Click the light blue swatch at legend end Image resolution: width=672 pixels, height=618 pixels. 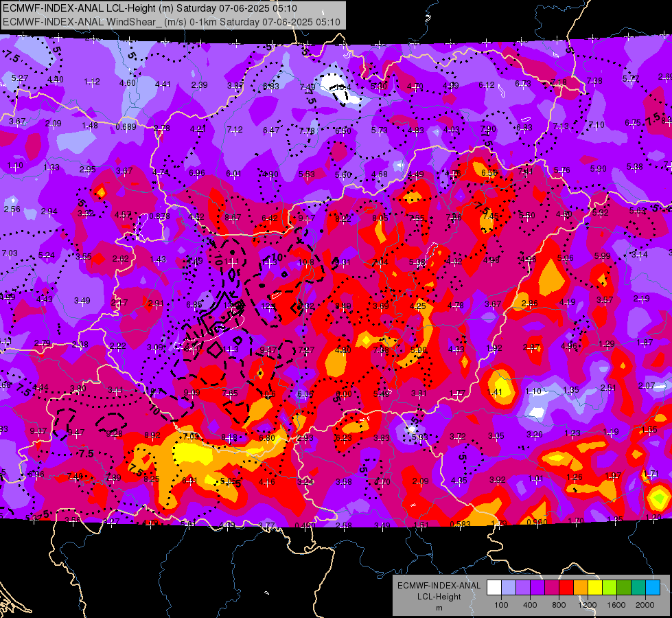tap(653, 588)
